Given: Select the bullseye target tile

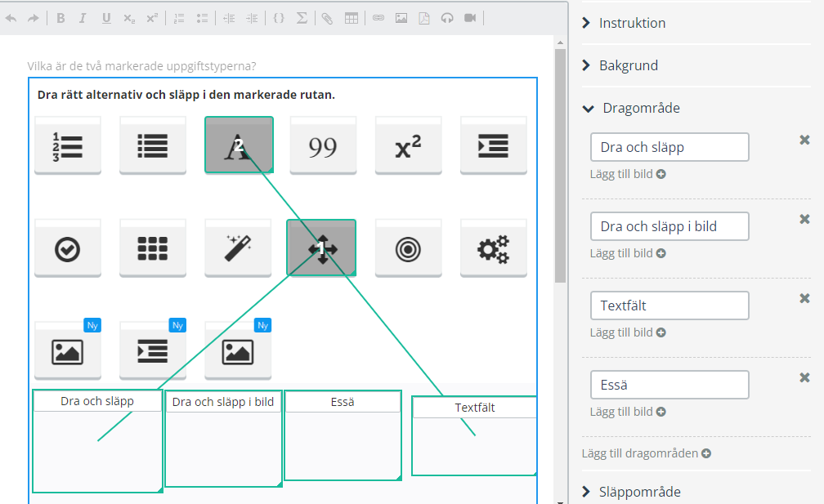Looking at the screenshot, I should (409, 248).
